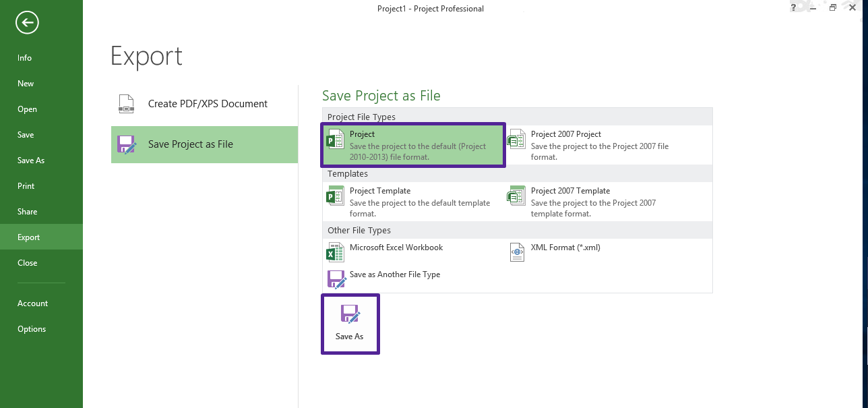Screen dimensions: 868x408
Task: Click the help question mark icon
Action: pyautogui.click(x=794, y=7)
